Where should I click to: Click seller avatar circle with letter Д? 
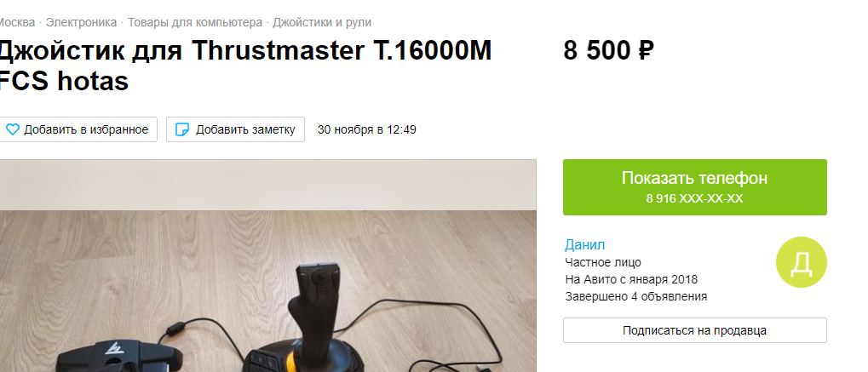pyautogui.click(x=801, y=262)
